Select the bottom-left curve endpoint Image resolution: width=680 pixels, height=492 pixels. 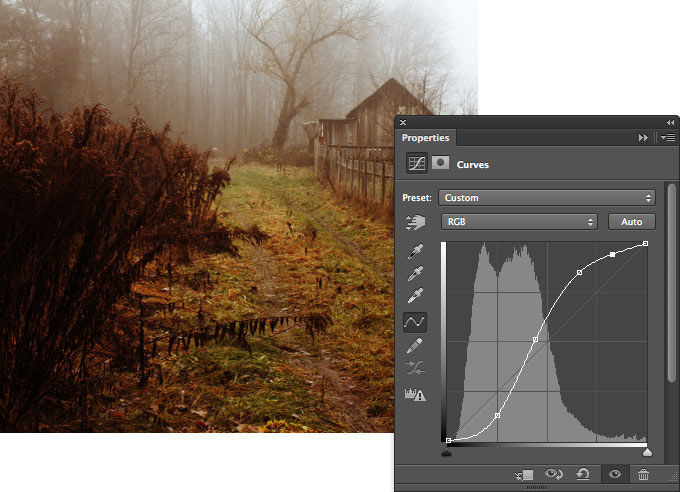tap(449, 440)
